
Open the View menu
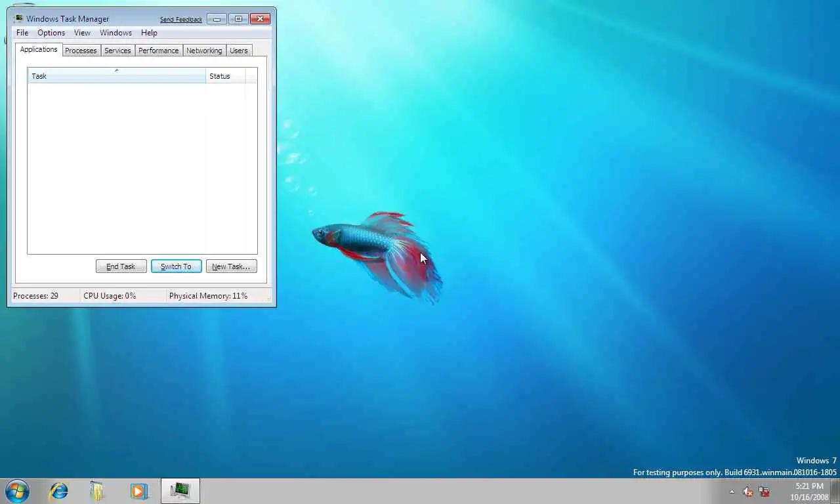click(x=82, y=33)
